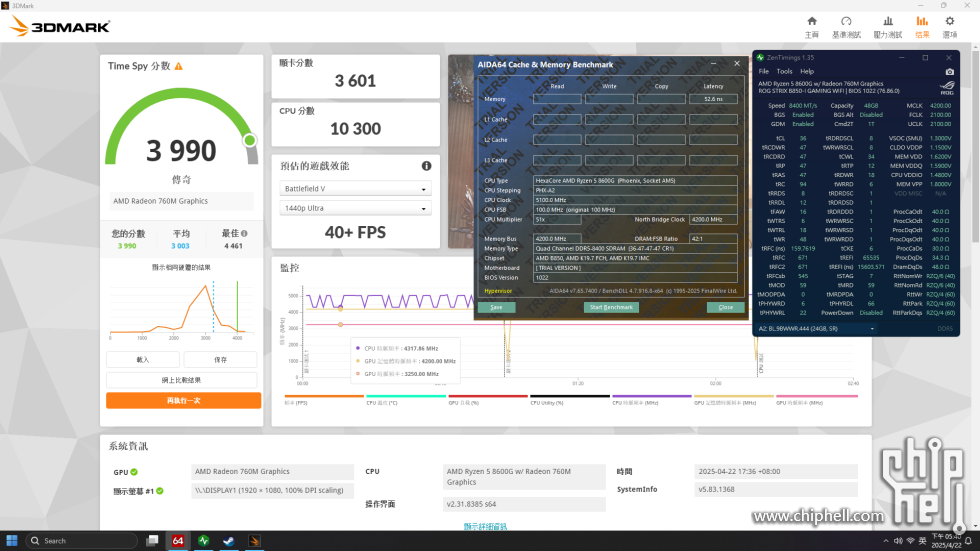The image size is (980, 551).
Task: Click the 3DMark logo at top left
Action: [x=60, y=26]
